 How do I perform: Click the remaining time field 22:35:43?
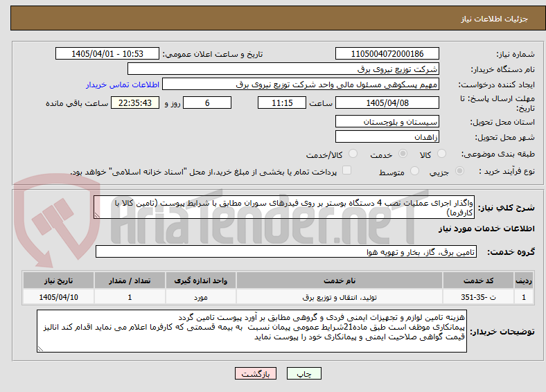(135, 103)
